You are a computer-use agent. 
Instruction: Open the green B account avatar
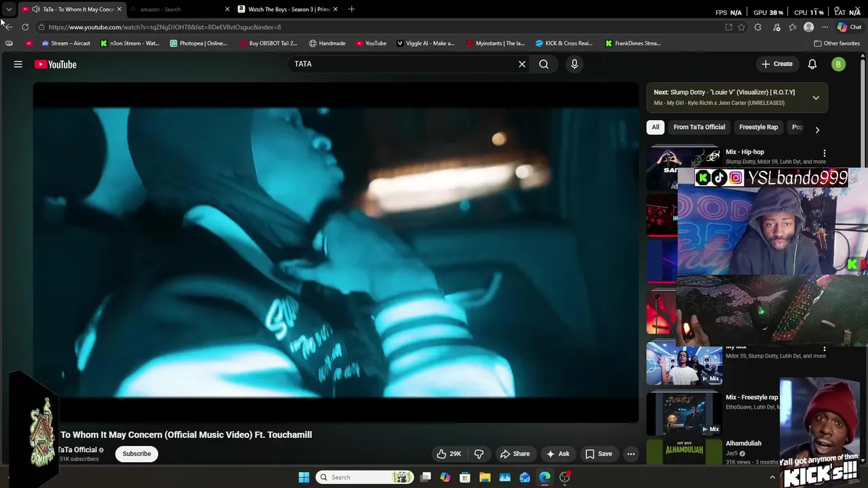pos(839,64)
